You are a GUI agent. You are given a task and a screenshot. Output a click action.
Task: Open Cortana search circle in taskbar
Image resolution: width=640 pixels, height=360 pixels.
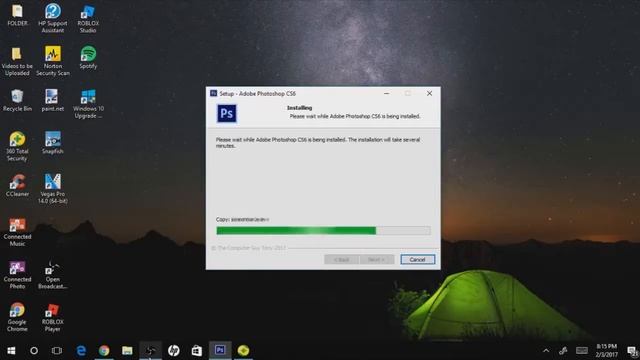(x=34, y=351)
